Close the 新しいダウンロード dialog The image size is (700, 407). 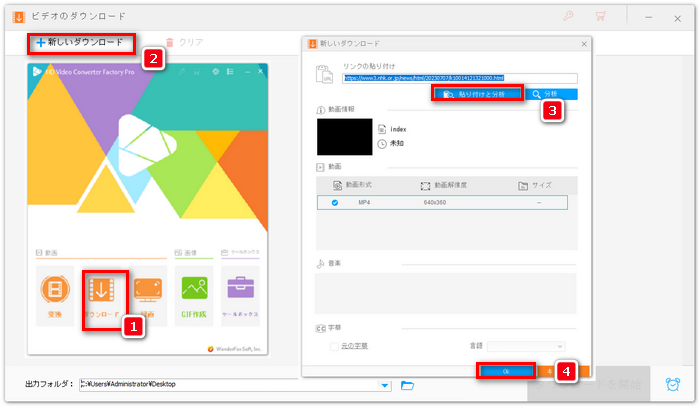pyautogui.click(x=583, y=45)
